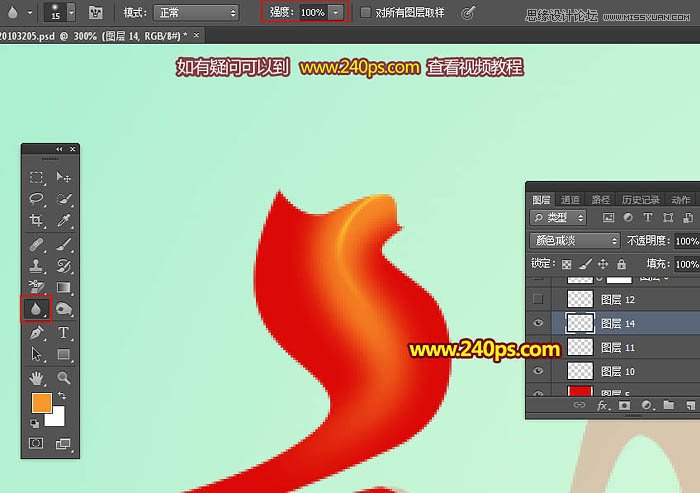Filter layers by adjustment layer icon

tap(628, 217)
